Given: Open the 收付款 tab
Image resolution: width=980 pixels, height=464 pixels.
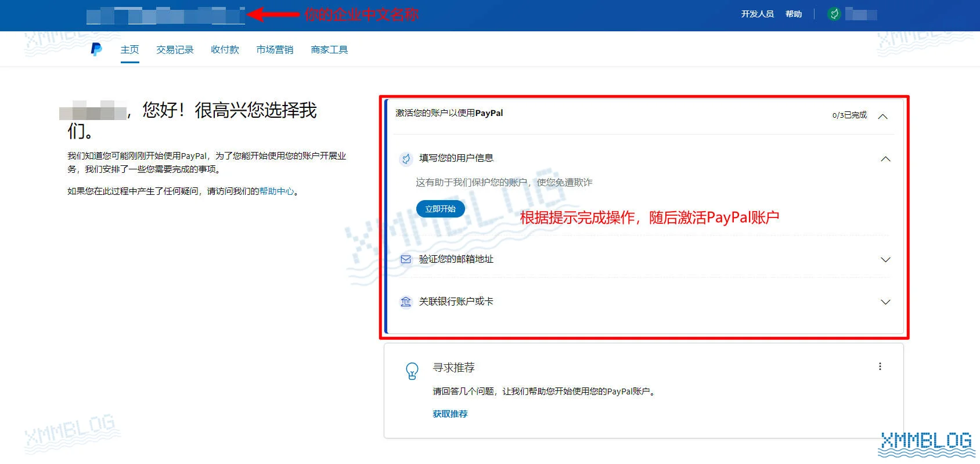Looking at the screenshot, I should (x=225, y=50).
